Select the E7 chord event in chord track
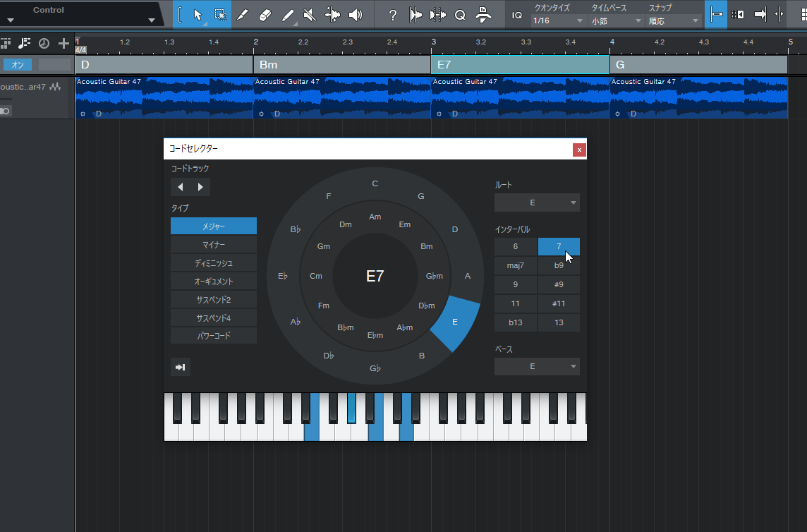 coord(521,65)
